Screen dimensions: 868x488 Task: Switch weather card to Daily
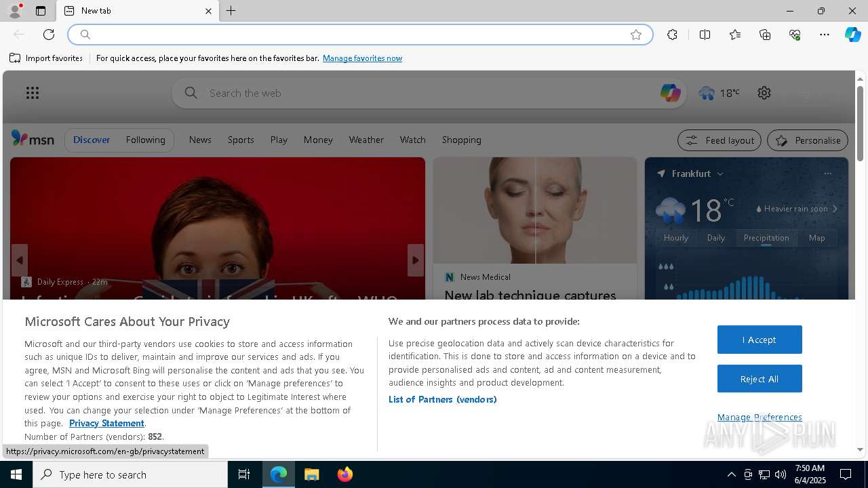tap(716, 238)
